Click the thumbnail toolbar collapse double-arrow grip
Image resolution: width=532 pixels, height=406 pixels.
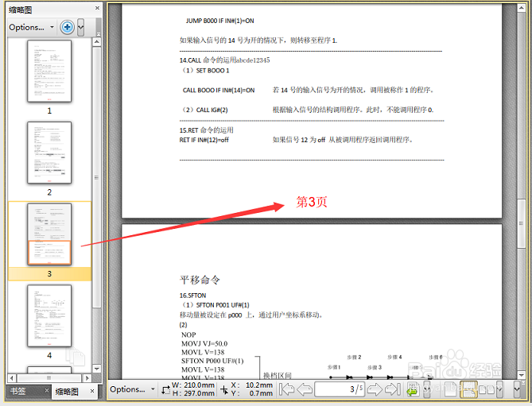pyautogui.click(x=99, y=27)
